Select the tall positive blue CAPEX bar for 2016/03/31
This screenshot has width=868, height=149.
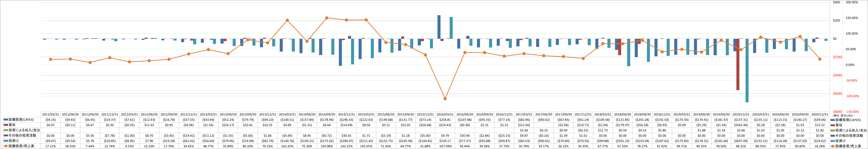pos(439,27)
